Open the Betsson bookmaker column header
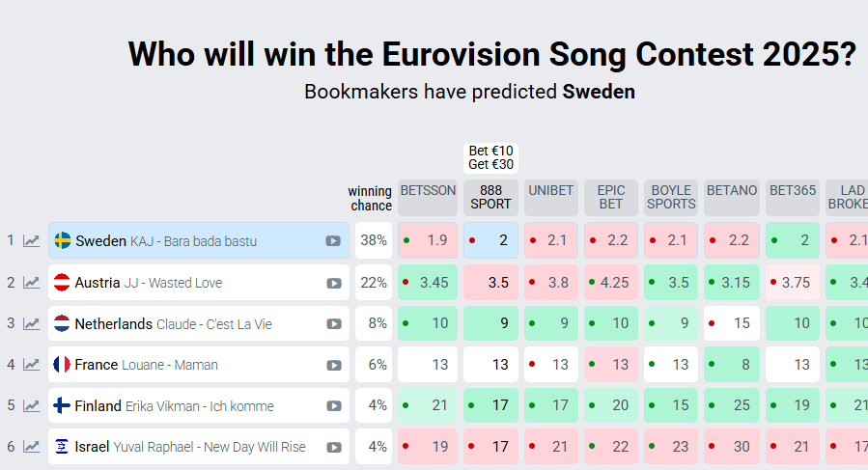 coord(428,191)
